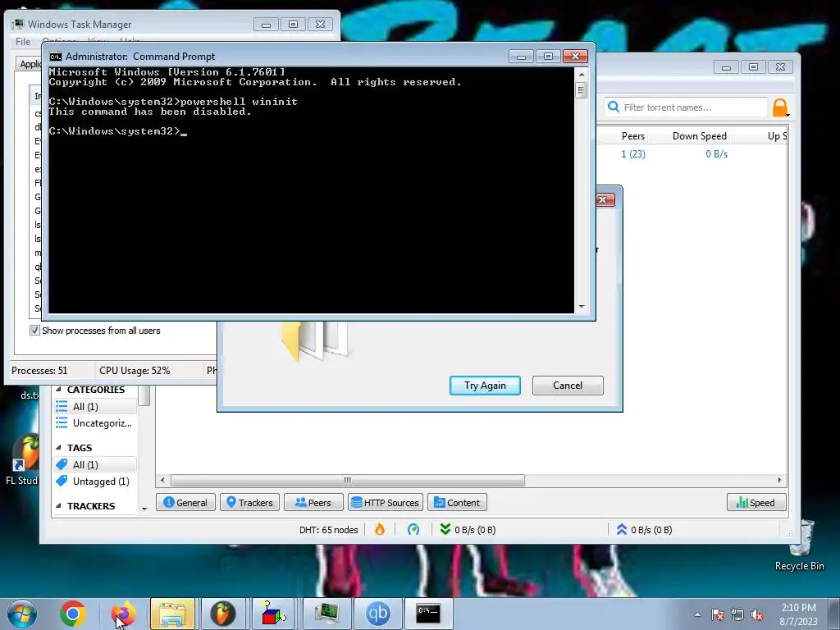Image resolution: width=840 pixels, height=630 pixels.
Task: Click upload speed status 0 B/s
Action: pyautogui.click(x=644, y=530)
